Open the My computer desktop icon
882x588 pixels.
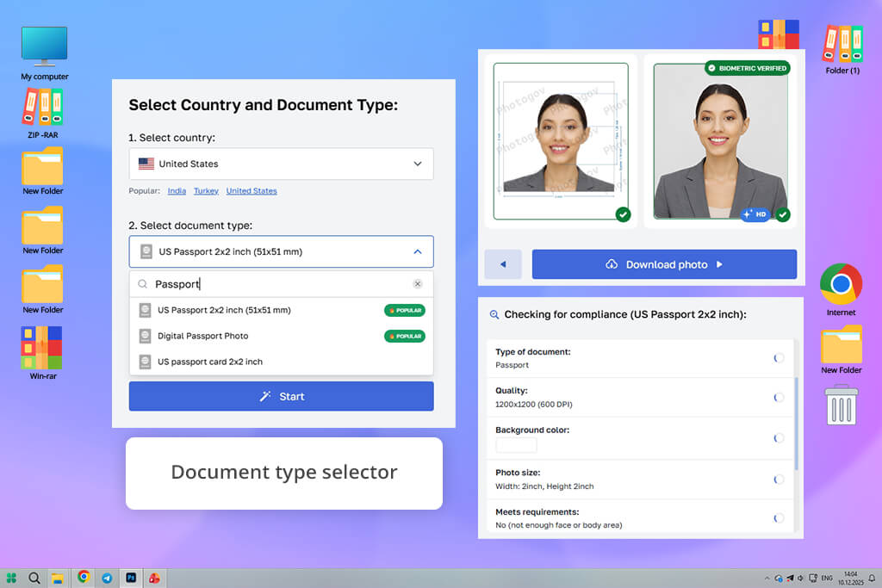[44, 53]
